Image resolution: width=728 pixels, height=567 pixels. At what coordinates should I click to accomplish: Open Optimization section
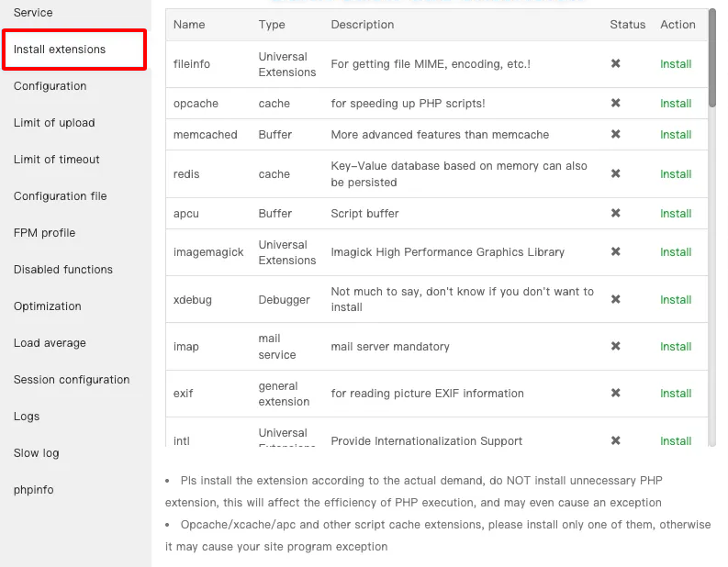pos(48,306)
